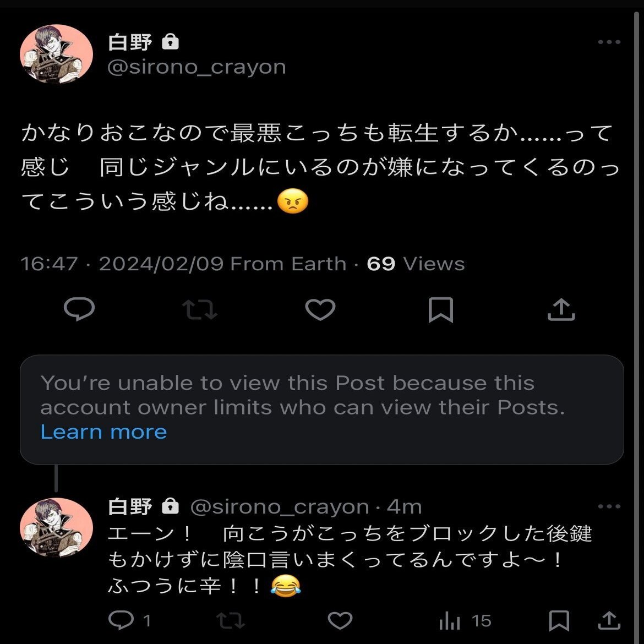644x644 pixels.
Task: Click the Learn more link
Action: (103, 432)
